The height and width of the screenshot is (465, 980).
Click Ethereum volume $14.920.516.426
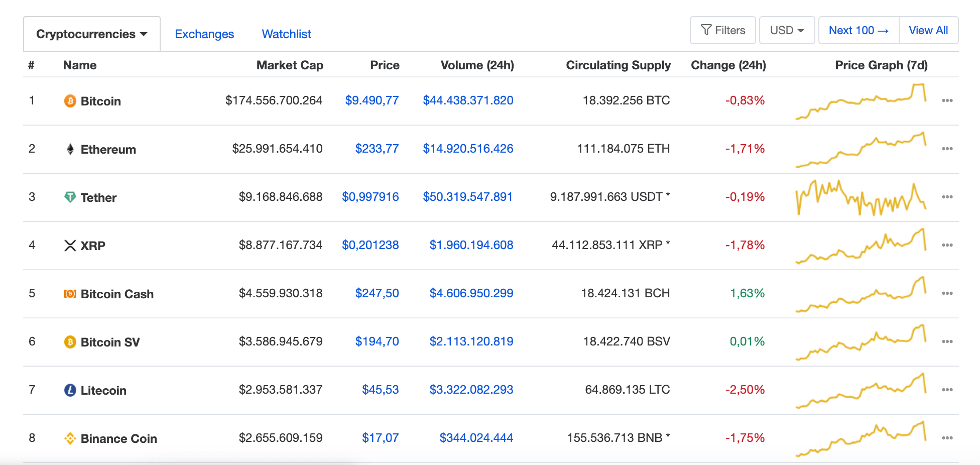pyautogui.click(x=468, y=149)
